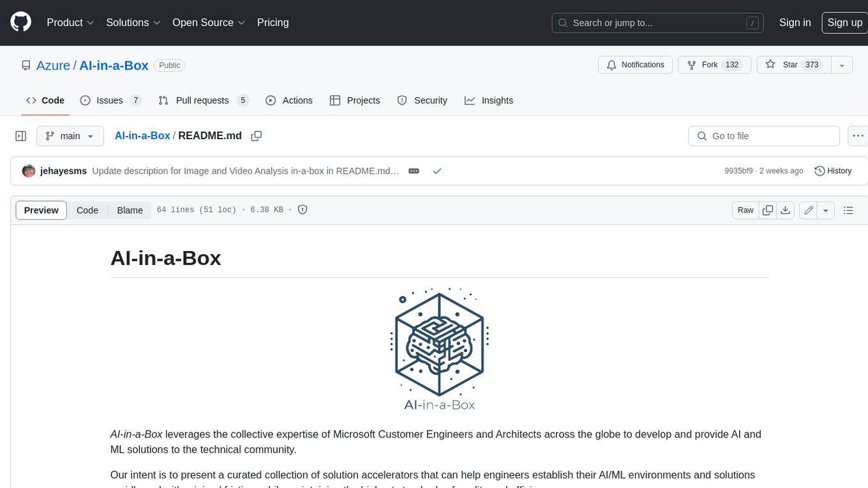868x488 pixels.
Task: Copy the file path icon
Action: (x=257, y=135)
